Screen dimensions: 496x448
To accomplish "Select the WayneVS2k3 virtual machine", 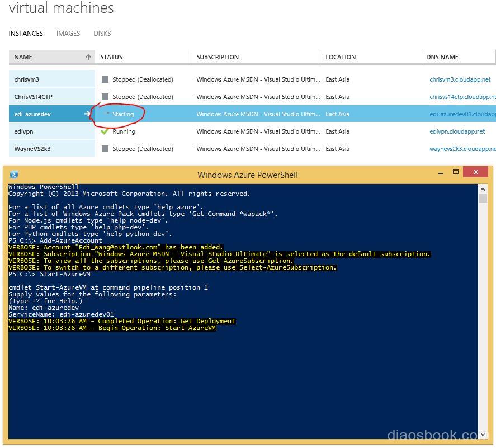I will 32,149.
